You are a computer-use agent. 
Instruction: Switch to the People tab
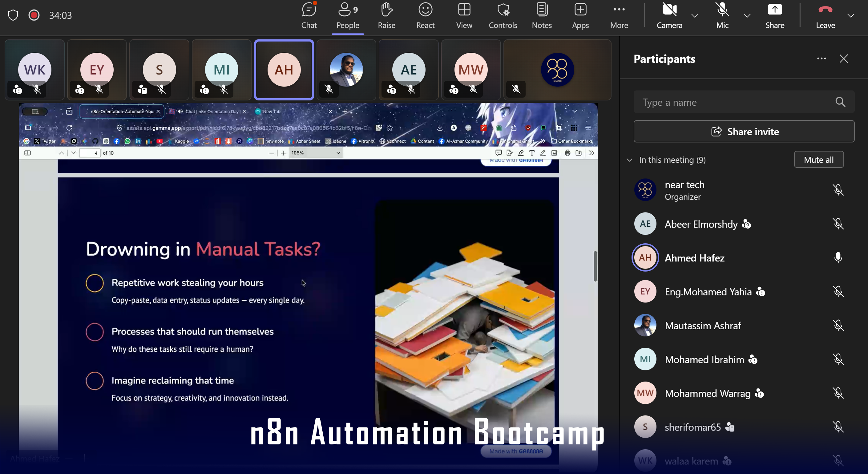(x=348, y=16)
